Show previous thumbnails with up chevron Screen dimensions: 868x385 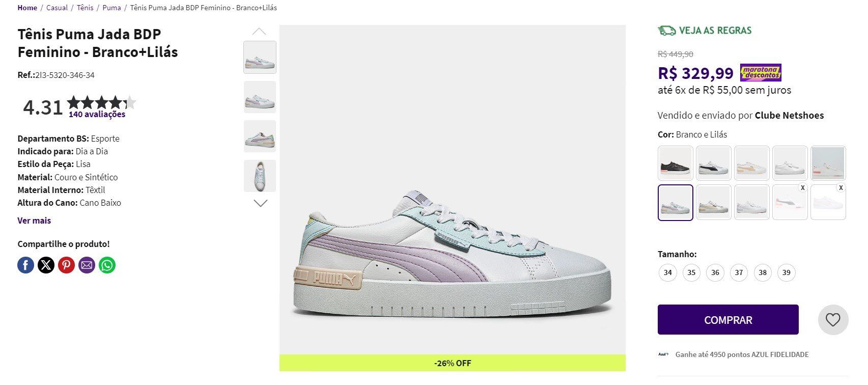260,32
